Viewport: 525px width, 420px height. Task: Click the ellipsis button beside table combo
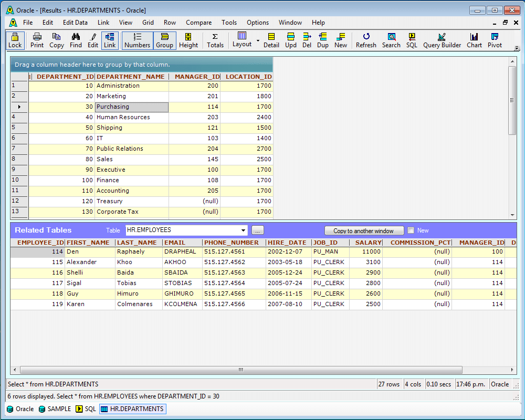coord(257,230)
